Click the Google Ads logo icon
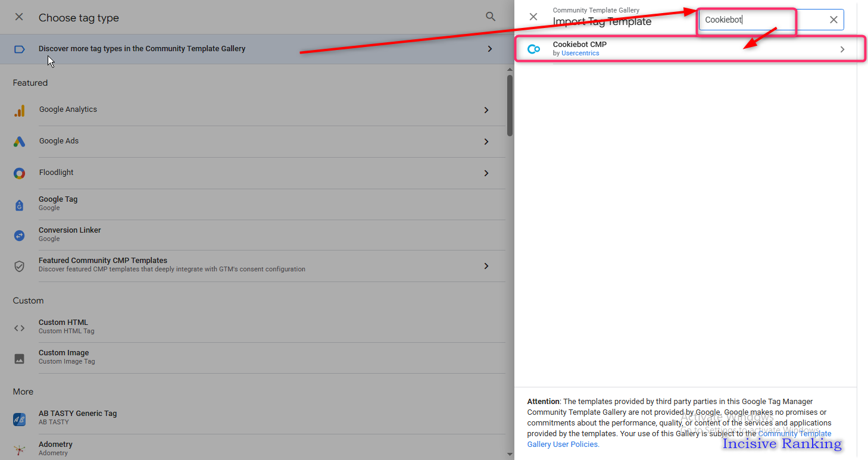This screenshot has height=460, width=868. 19,142
